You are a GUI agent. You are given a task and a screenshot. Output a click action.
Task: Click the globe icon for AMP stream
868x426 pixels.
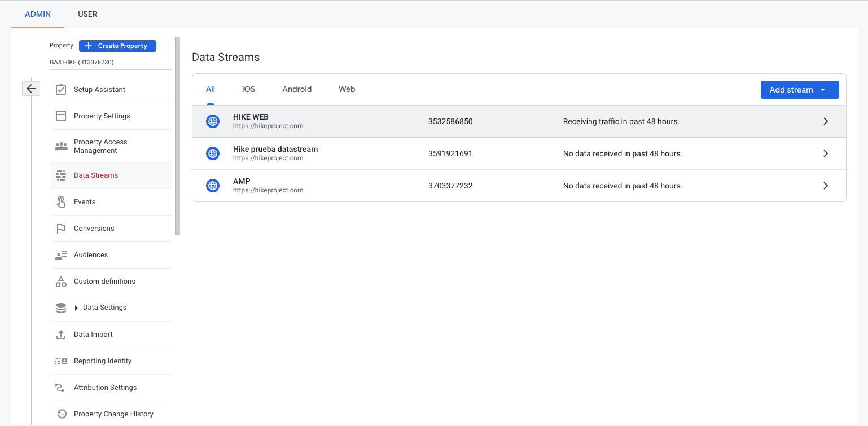click(x=213, y=186)
